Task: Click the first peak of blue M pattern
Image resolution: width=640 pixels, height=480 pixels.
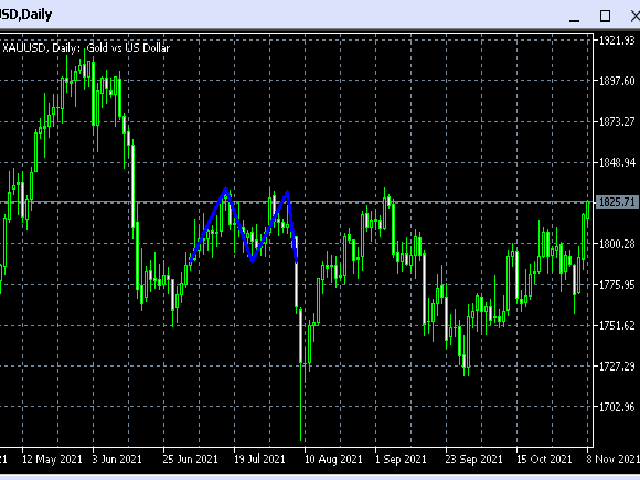Action: tap(227, 190)
